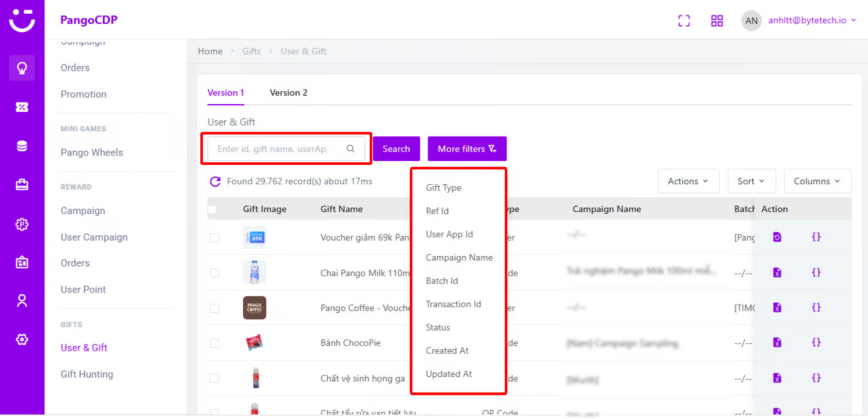Check the Chất vệ sinh họng ga checkbox
Viewport: 868px width, 419px height.
pos(214,379)
